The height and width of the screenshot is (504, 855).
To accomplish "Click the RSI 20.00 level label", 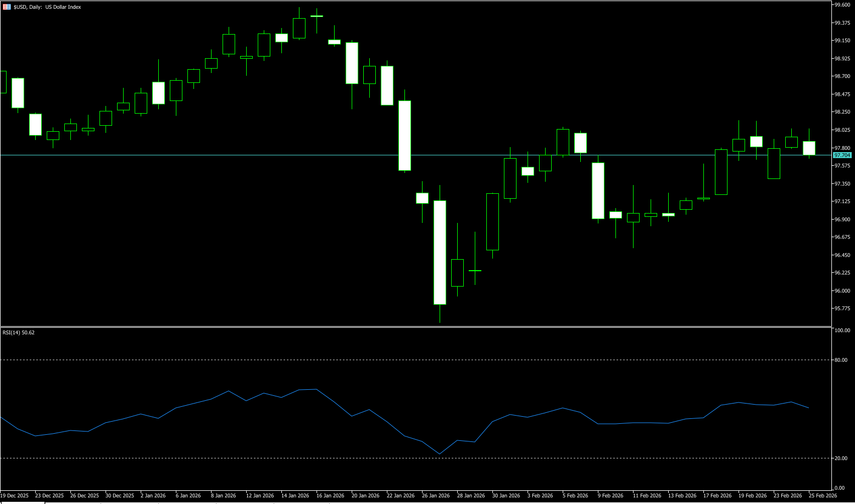I will [x=841, y=458].
